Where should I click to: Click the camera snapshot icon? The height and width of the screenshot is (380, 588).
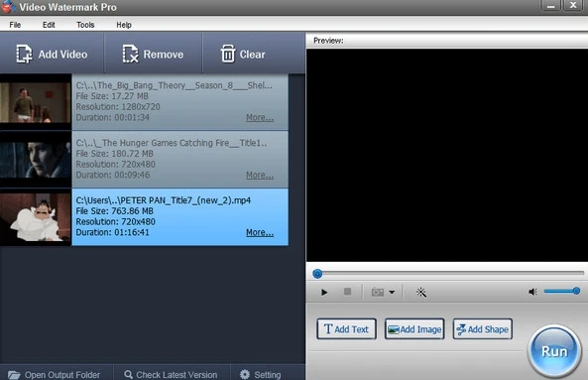coord(377,292)
